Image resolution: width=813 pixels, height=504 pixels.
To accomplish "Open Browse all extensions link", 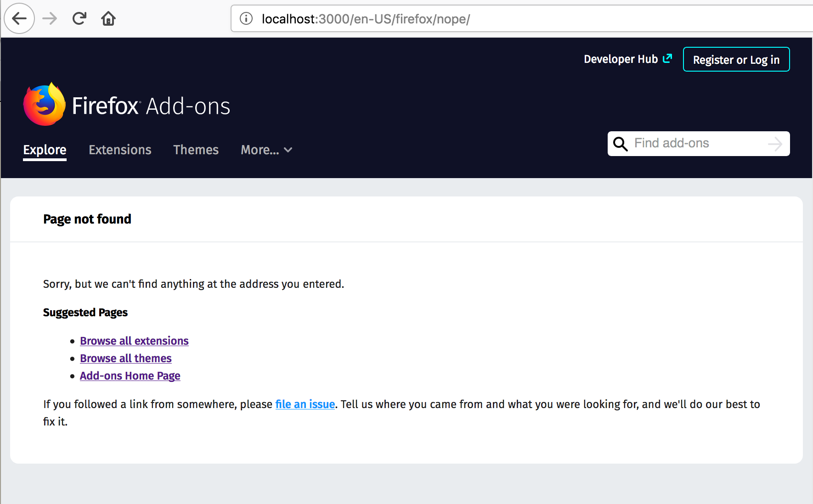I will click(x=134, y=341).
